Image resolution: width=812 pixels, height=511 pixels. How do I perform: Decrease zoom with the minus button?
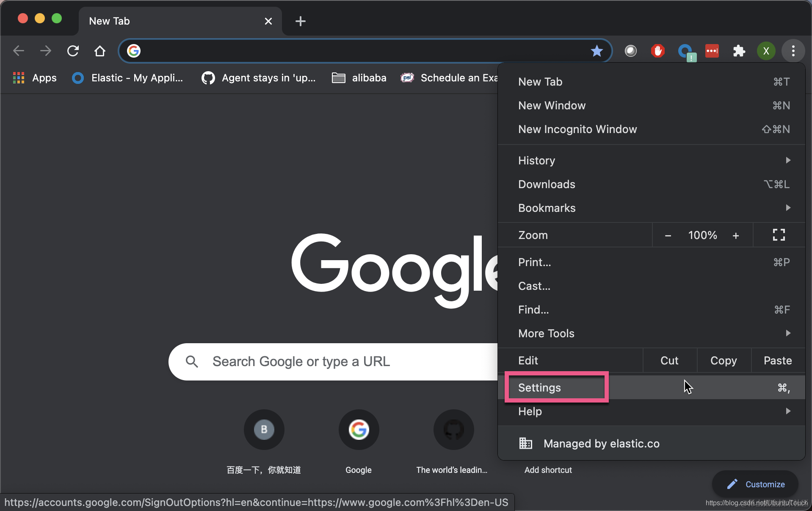click(x=668, y=235)
